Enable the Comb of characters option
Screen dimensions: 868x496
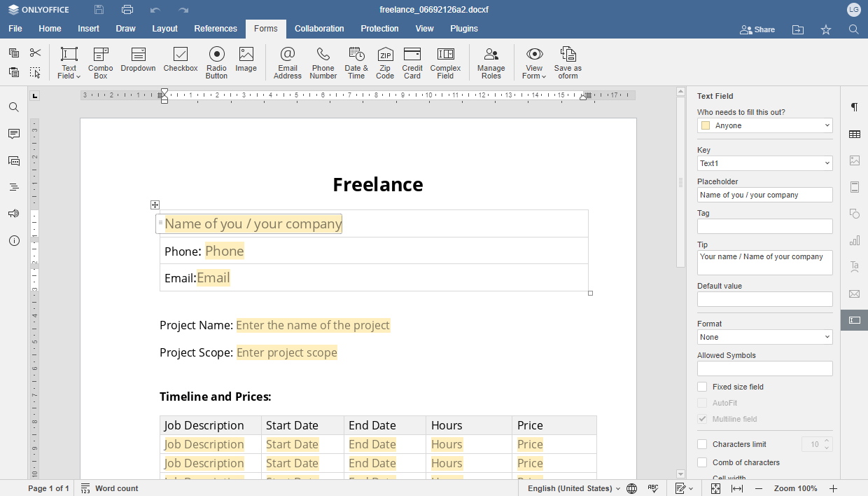coord(702,462)
